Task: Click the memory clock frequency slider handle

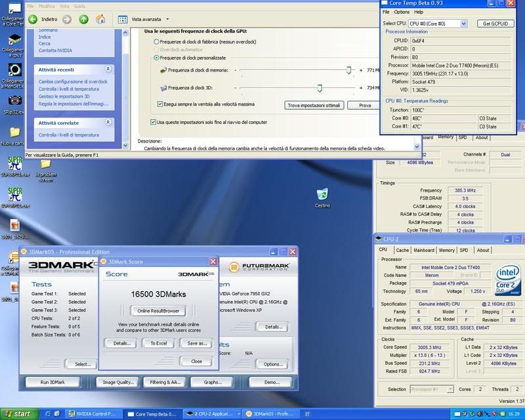Action: tap(348, 70)
